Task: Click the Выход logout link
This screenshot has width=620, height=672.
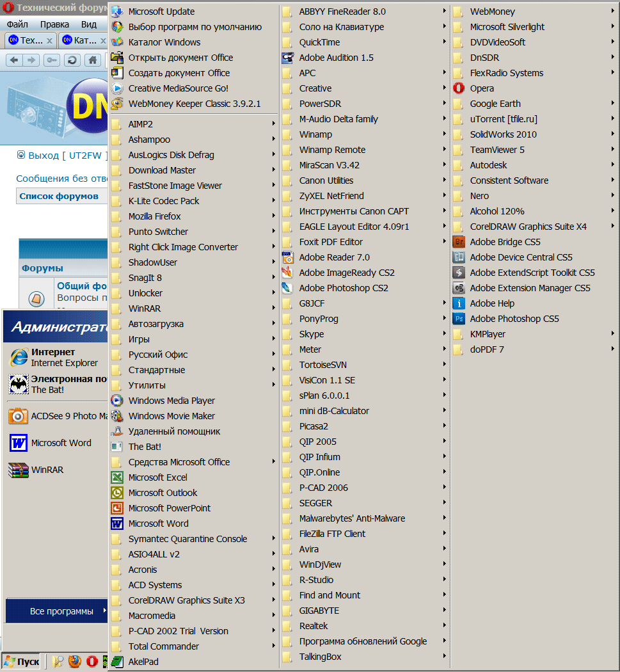Action: pyautogui.click(x=44, y=156)
